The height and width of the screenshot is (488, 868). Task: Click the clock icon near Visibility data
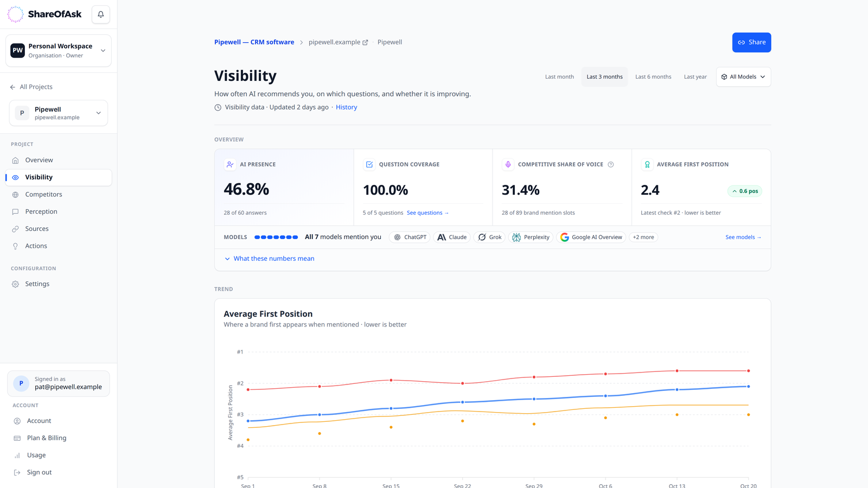coord(218,107)
